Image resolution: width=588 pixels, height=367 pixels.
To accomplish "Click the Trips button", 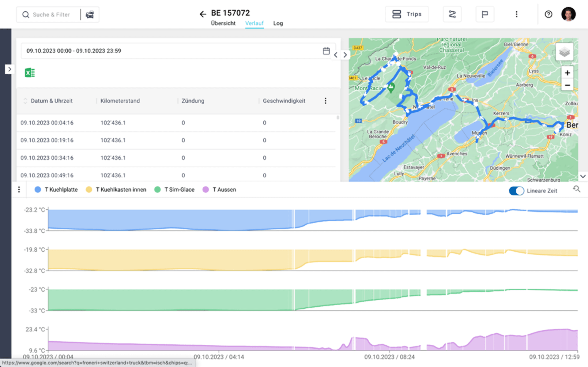I will pyautogui.click(x=407, y=14).
